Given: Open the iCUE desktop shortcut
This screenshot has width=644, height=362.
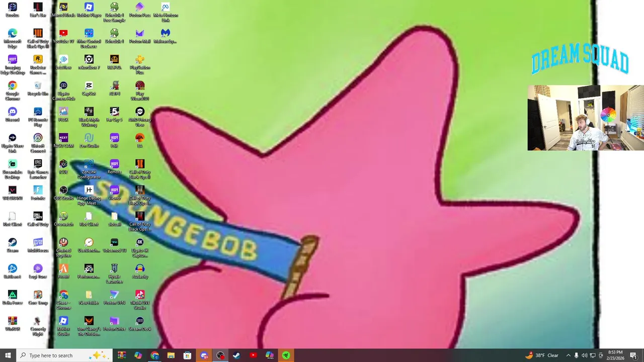Looking at the screenshot, I should (63, 167).
